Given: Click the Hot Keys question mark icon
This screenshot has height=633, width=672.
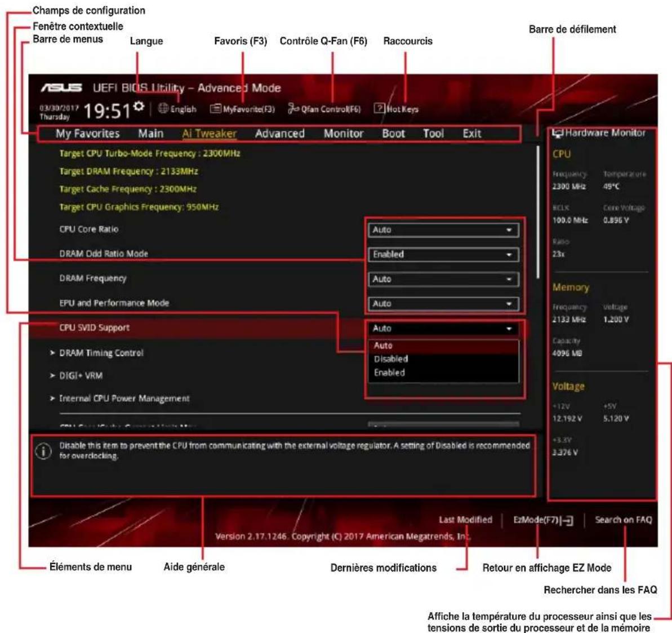Looking at the screenshot, I should click(x=379, y=108).
